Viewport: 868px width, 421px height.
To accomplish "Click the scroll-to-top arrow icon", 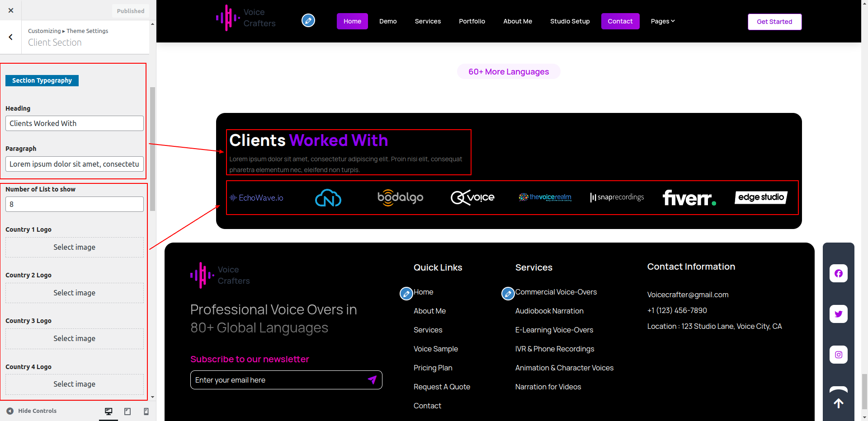I will (838, 403).
